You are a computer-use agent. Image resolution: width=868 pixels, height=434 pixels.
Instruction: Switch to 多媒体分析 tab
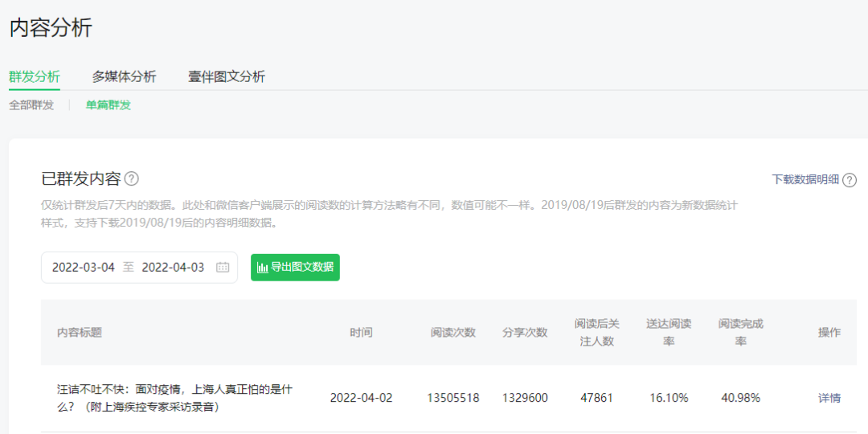[124, 77]
